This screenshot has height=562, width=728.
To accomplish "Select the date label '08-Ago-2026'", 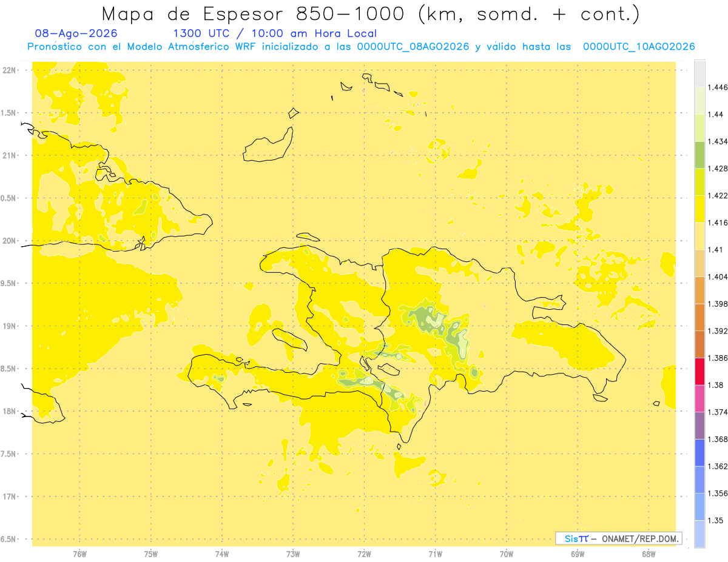I will tap(76, 33).
